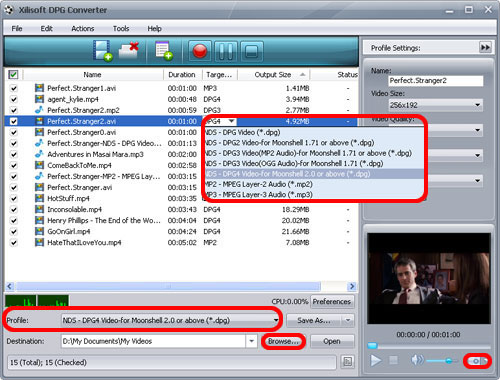The image size is (500, 380).
Task: Toggle the check-all checkbox in the header
Action: [x=13, y=74]
